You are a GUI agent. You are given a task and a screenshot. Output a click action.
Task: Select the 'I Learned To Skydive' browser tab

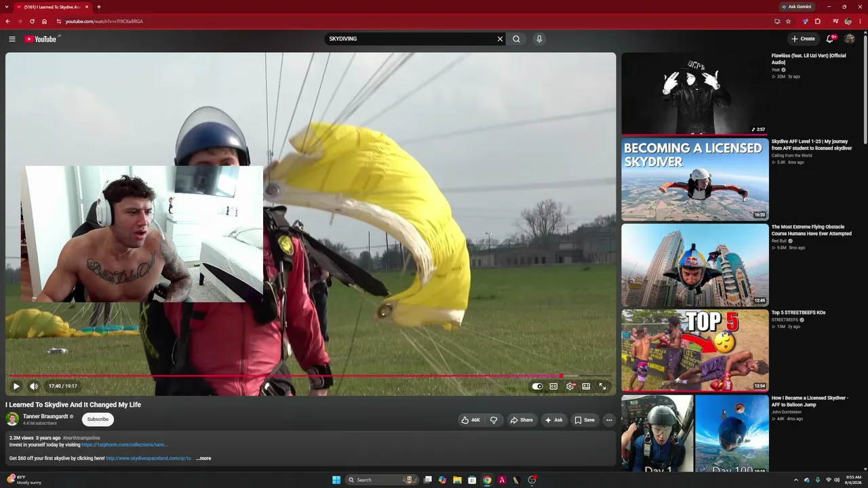(52, 7)
